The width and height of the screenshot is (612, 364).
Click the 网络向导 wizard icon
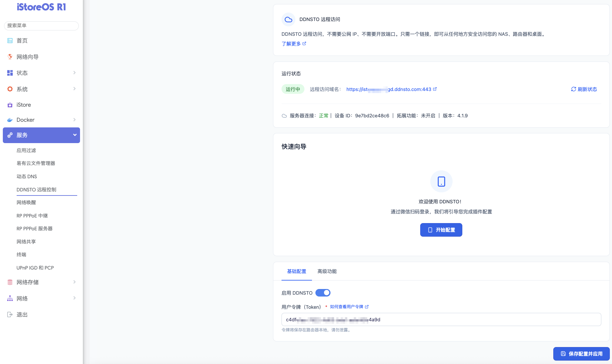pyautogui.click(x=10, y=57)
